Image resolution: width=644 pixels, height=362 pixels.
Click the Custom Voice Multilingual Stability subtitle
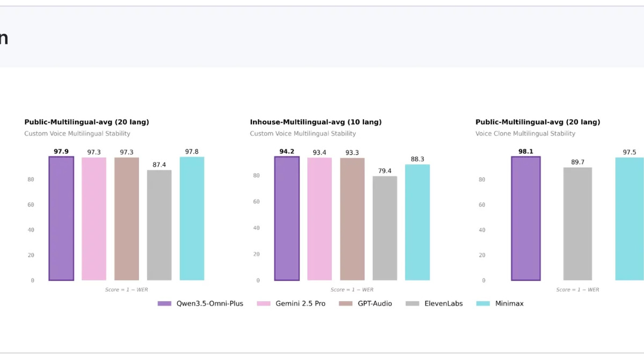click(77, 134)
